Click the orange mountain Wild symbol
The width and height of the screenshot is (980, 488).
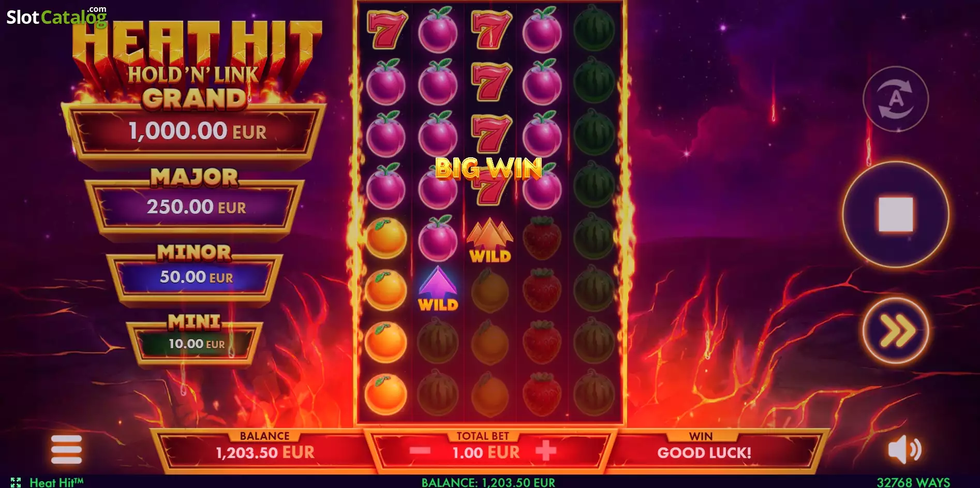tap(490, 240)
